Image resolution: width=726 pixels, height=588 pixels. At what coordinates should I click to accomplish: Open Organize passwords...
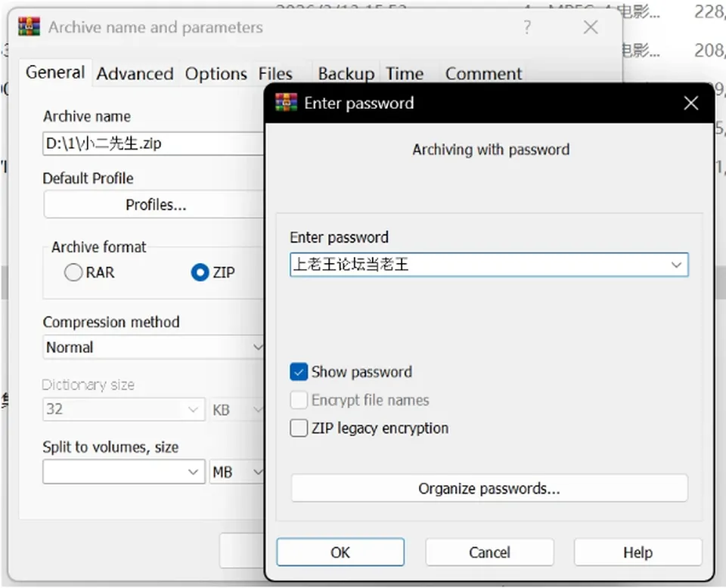[x=489, y=488]
